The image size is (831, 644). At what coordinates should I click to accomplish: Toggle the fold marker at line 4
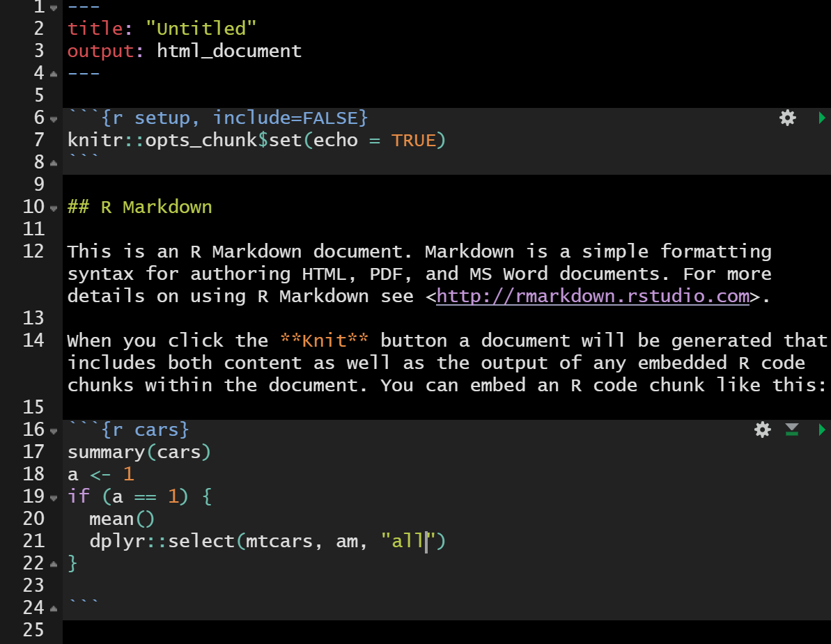[52, 72]
